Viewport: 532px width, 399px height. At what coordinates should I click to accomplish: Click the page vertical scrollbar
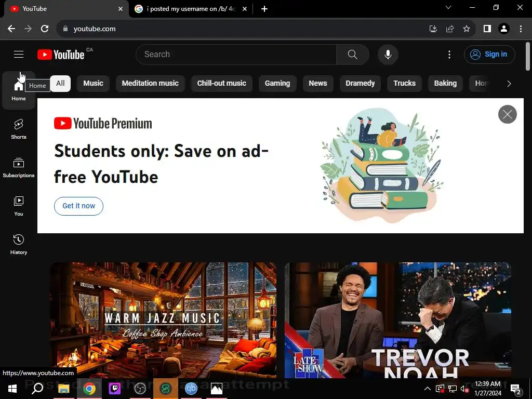[x=528, y=56]
